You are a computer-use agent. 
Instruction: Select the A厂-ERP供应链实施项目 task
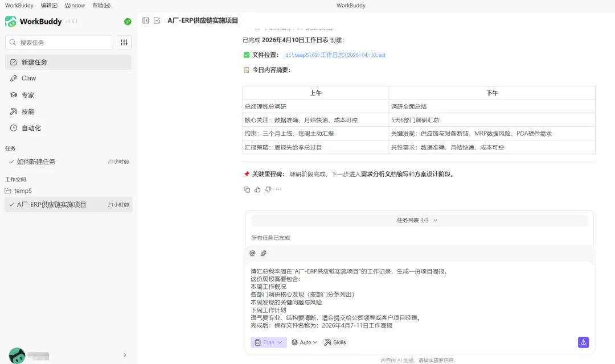tap(68, 205)
